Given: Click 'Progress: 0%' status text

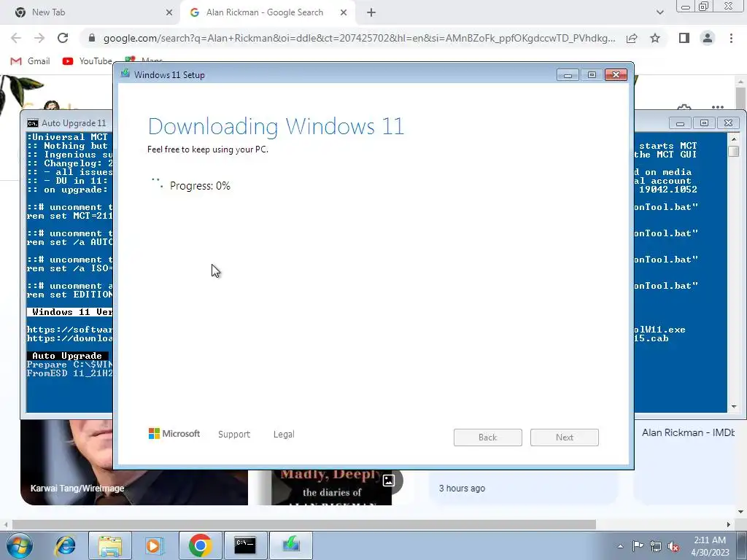Looking at the screenshot, I should click(200, 186).
